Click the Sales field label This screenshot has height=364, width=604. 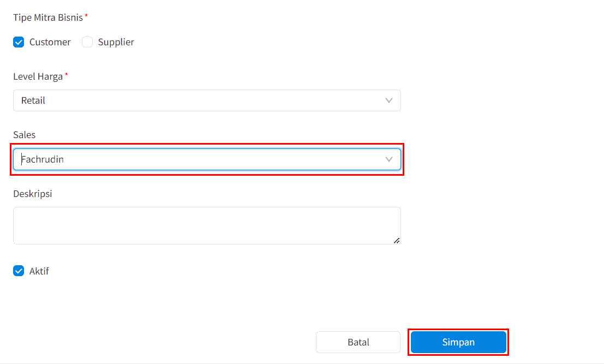tap(24, 135)
